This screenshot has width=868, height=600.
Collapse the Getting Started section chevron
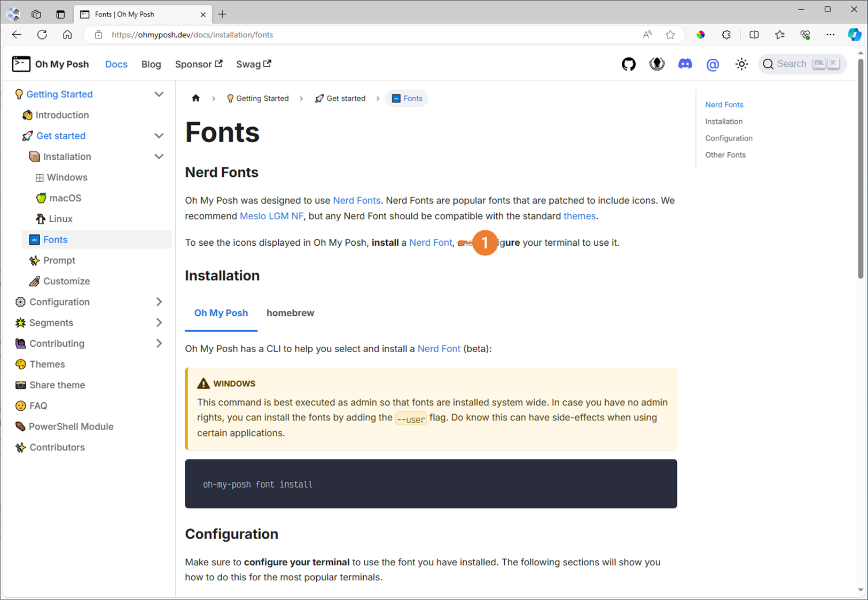[159, 94]
